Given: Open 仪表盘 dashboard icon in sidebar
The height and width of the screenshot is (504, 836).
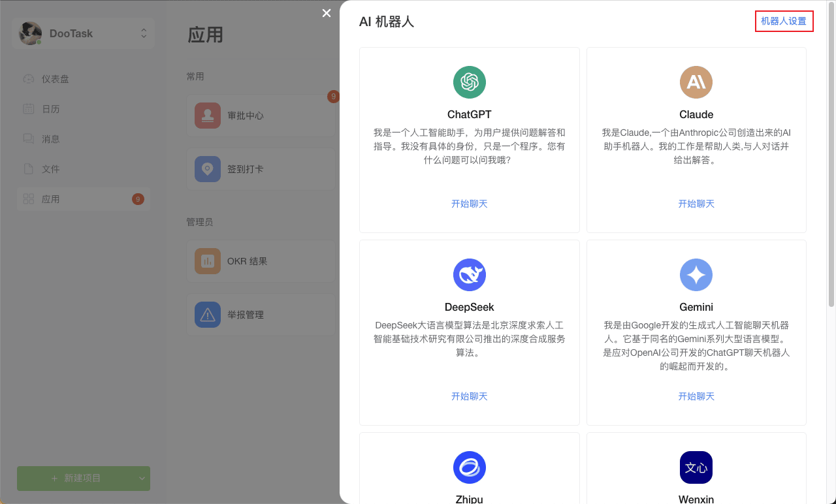Looking at the screenshot, I should pos(28,79).
